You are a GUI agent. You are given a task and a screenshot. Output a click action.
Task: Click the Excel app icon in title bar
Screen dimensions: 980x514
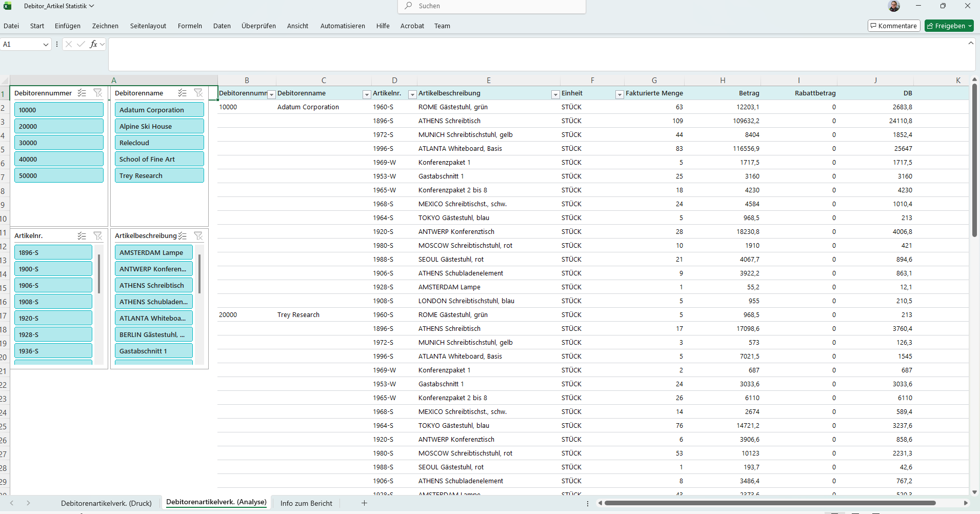(8, 6)
